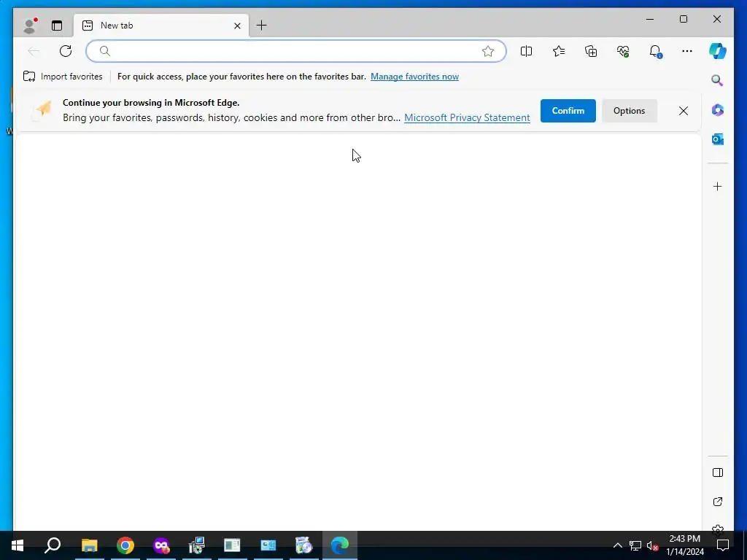Show hidden system tray icons

[x=617, y=545]
